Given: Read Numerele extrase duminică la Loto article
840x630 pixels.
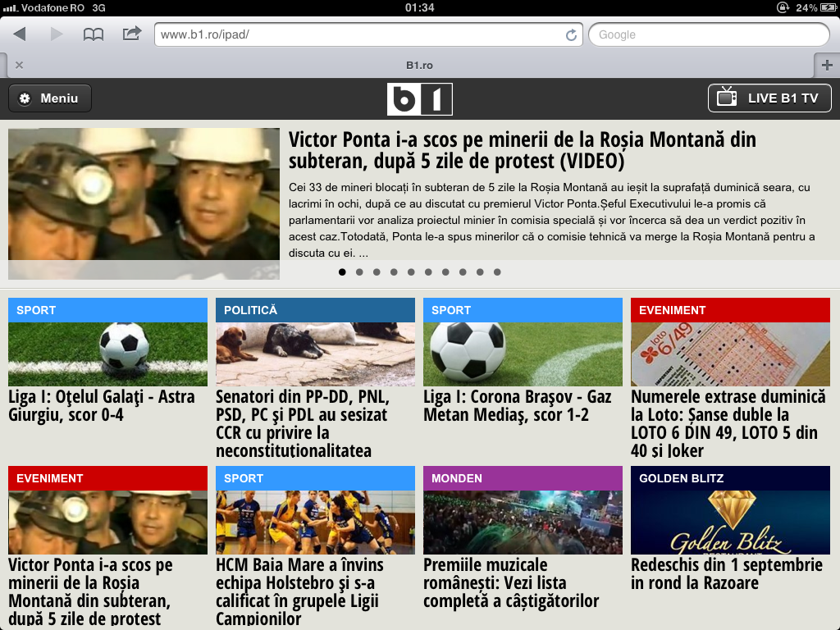Looking at the screenshot, I should tap(728, 424).
